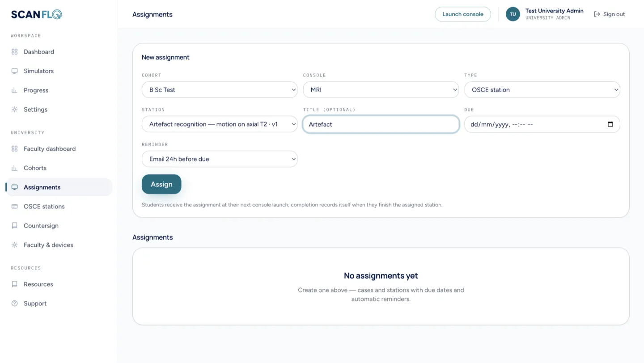
Task: Open the Reminder dropdown Email 24h before due
Action: point(220,159)
